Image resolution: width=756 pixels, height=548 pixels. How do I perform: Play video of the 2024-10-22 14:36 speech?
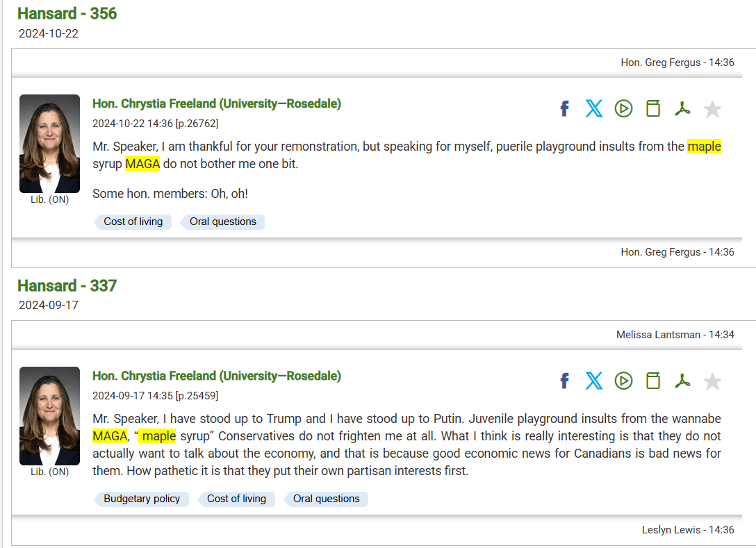pyautogui.click(x=623, y=109)
